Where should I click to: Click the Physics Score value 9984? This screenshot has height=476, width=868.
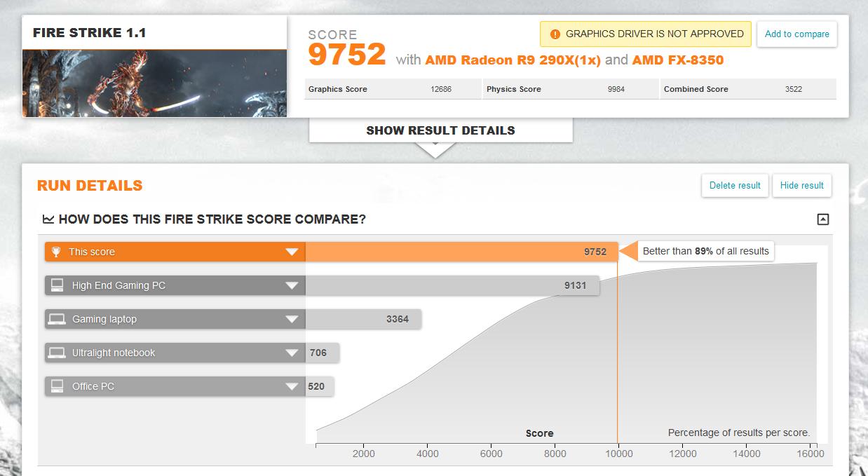pyautogui.click(x=616, y=89)
